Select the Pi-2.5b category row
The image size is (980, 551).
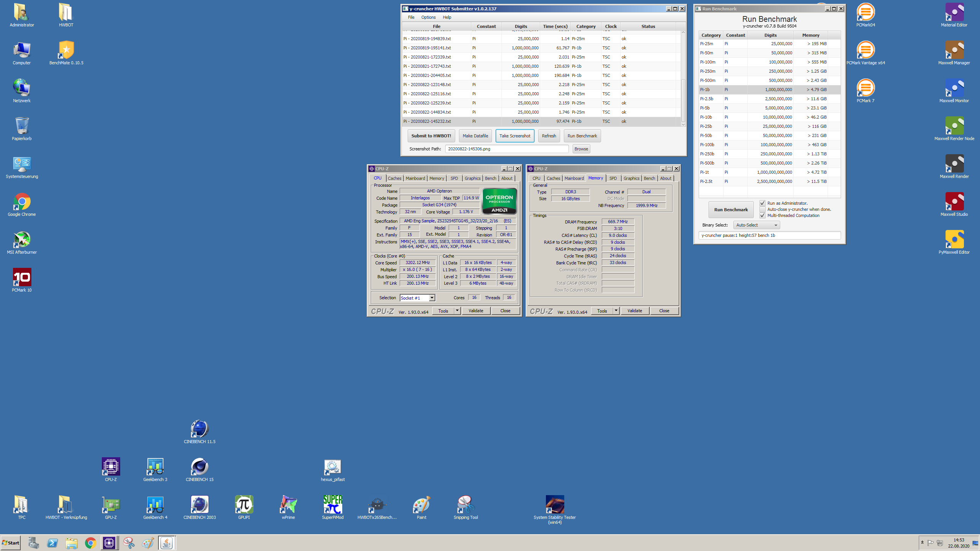(x=769, y=99)
